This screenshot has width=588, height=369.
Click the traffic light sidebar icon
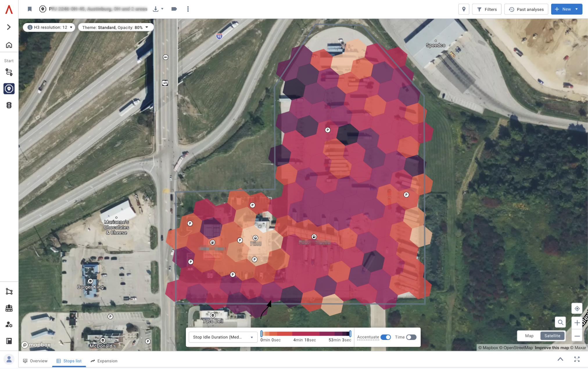(x=9, y=105)
